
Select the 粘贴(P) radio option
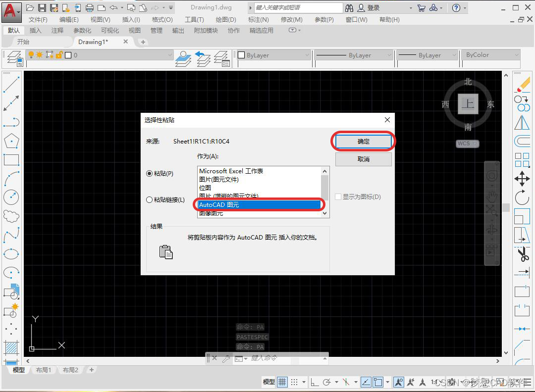point(160,174)
